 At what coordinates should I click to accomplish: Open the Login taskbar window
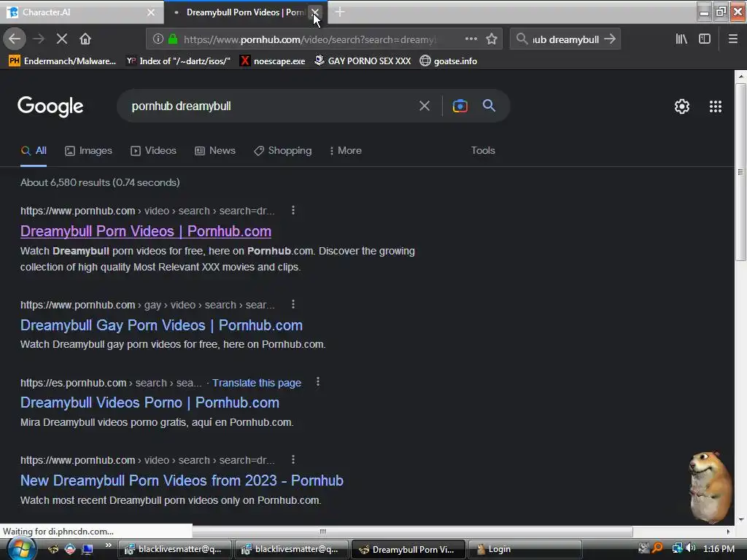[x=525, y=549]
